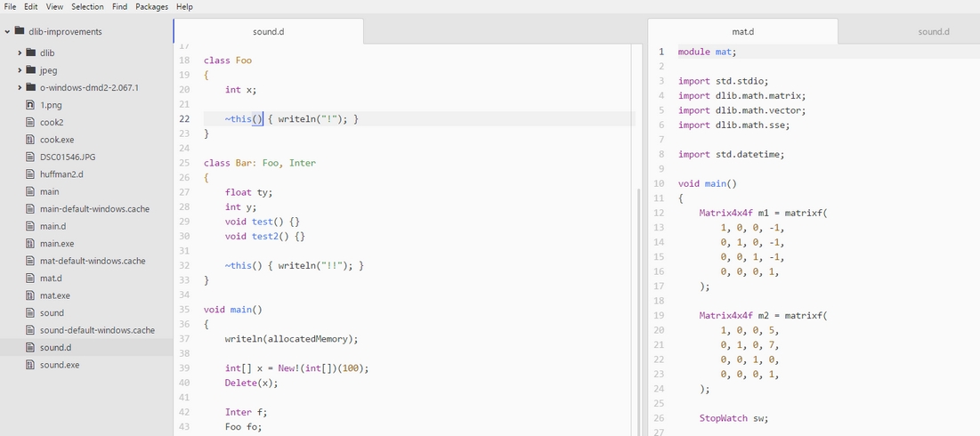This screenshot has height=436, width=980.
Task: Switch to the sound.d tab in the right pane
Action: pos(934,31)
